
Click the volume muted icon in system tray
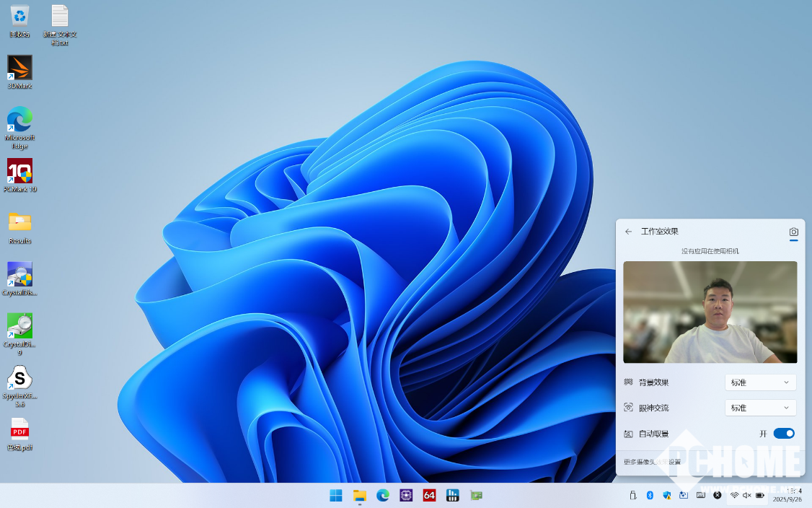click(x=747, y=495)
